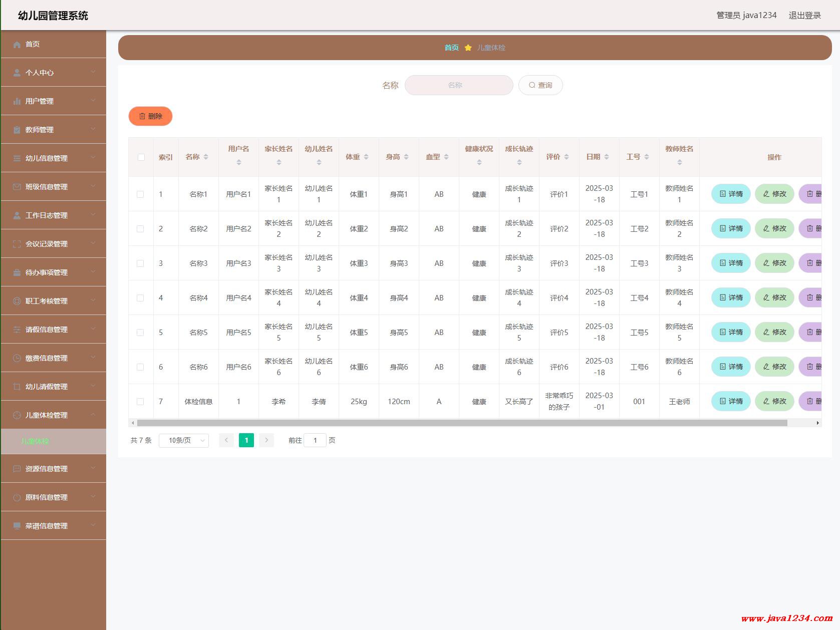Check the row 名称6 checkbox
Image resolution: width=840 pixels, height=630 pixels.
tap(140, 367)
